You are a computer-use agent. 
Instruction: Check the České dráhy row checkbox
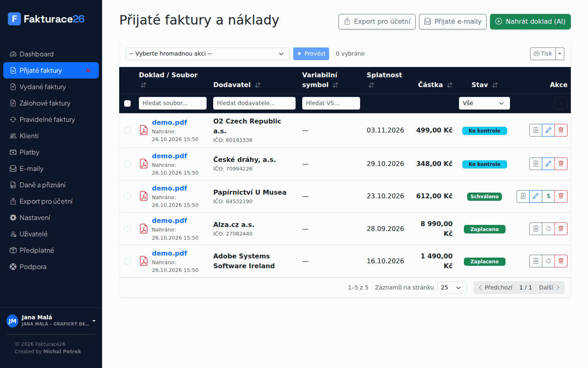[127, 164]
